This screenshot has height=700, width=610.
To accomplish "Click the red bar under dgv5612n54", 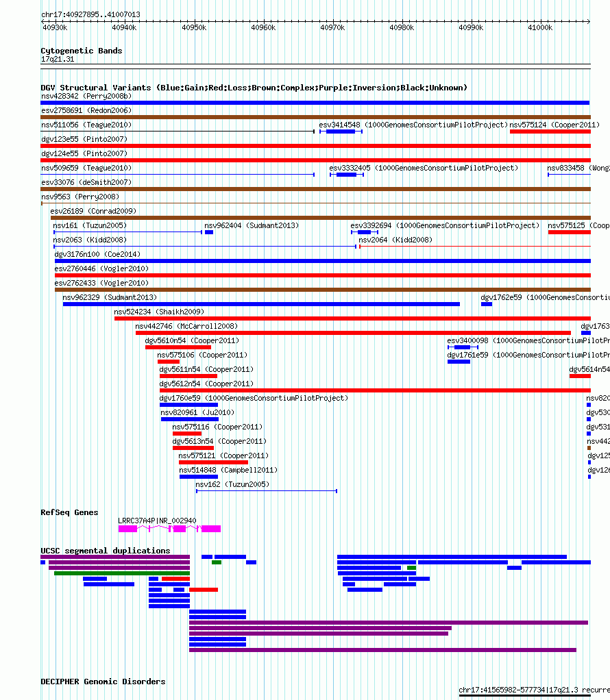I will (375, 390).
